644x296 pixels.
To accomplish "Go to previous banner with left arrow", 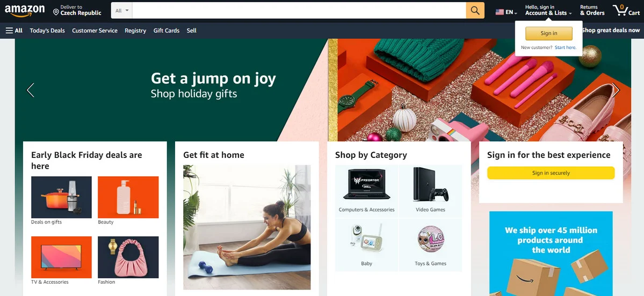I will tap(30, 90).
